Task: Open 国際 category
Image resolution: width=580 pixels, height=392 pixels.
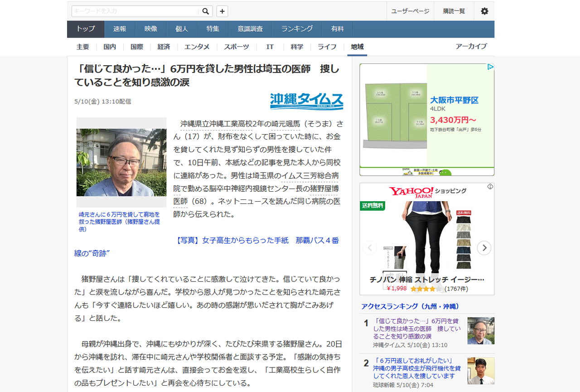Action: (x=137, y=47)
